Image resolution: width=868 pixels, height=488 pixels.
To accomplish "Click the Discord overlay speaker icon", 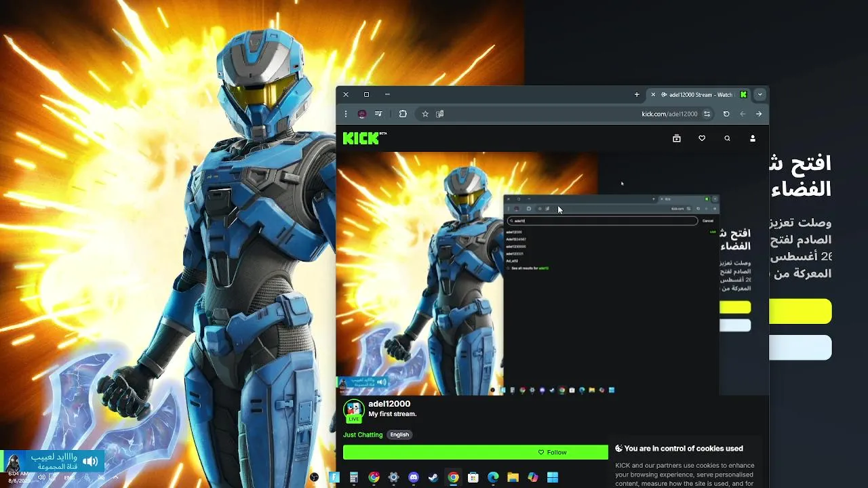I will point(90,462).
